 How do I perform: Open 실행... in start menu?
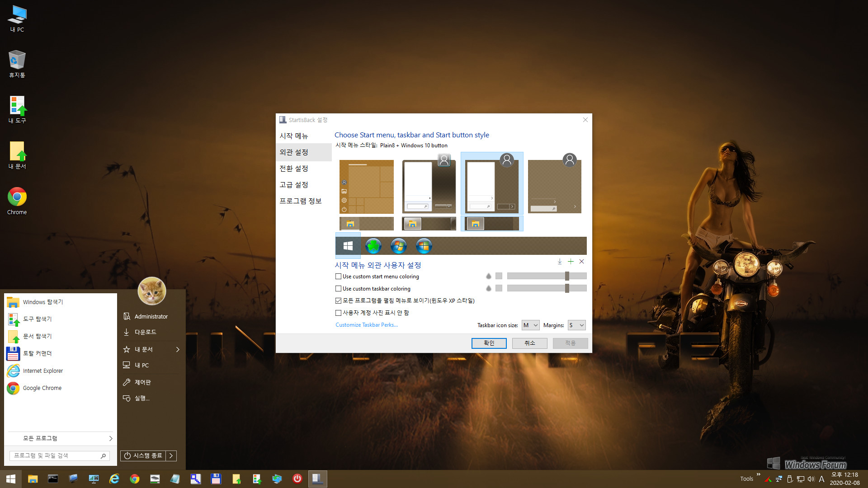151,398
